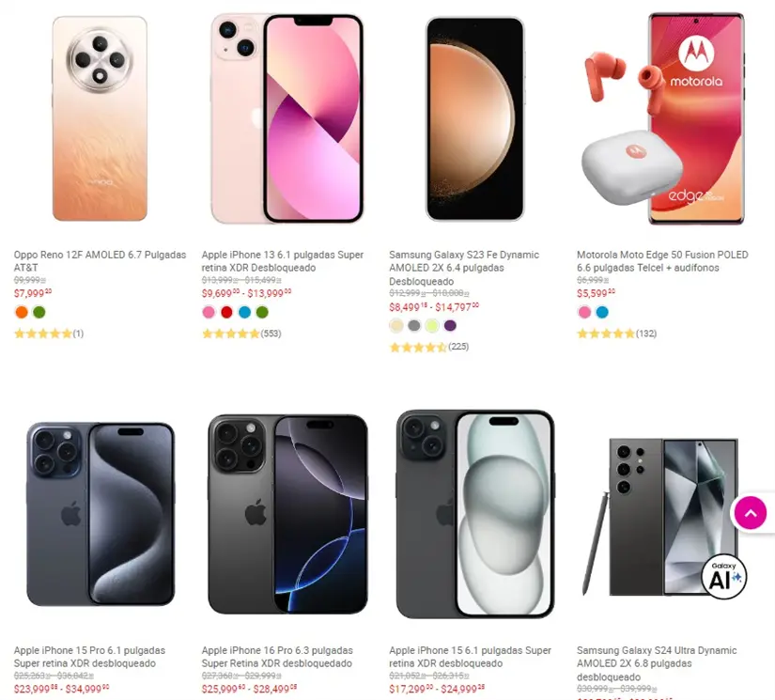Click the pink scroll-to-top arrow button
775x700 pixels.
[751, 513]
